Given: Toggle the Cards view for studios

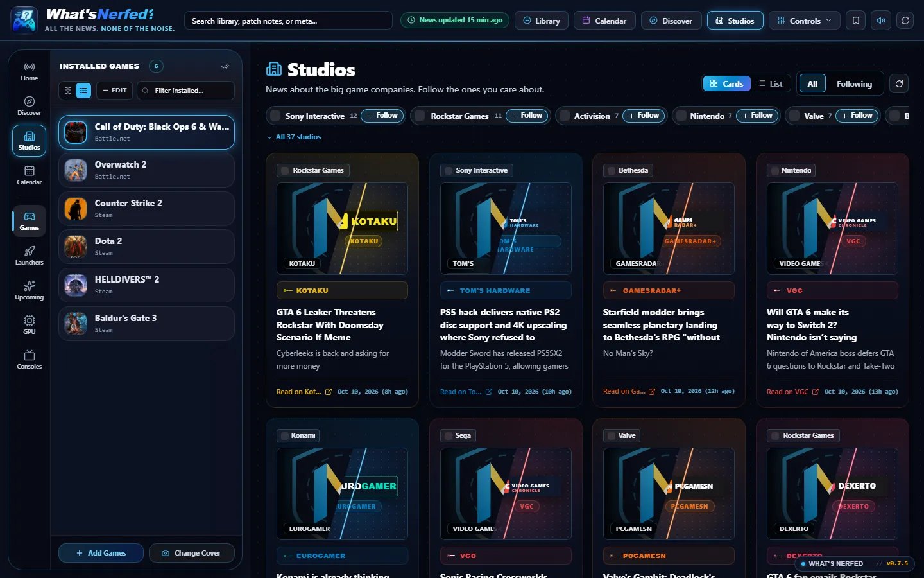Looking at the screenshot, I should [727, 83].
